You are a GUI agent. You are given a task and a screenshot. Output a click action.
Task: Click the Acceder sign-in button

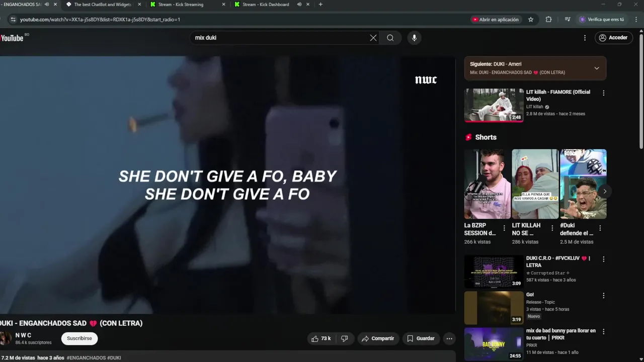[613, 38]
